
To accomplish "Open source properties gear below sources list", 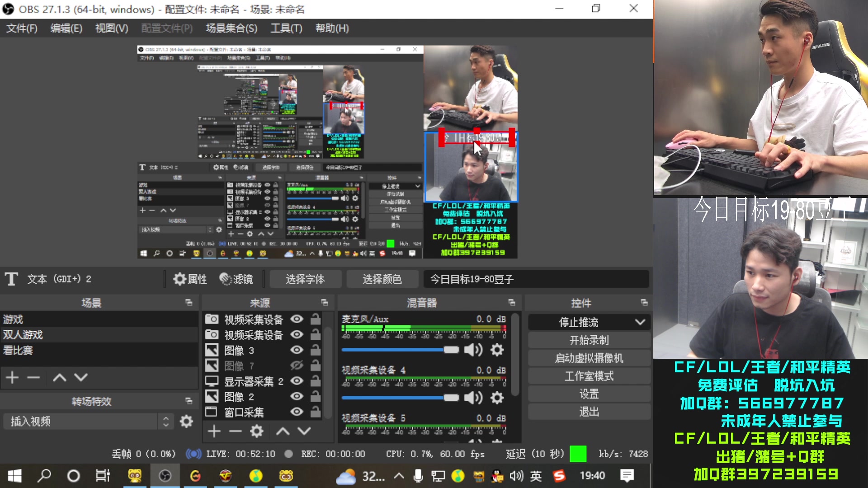I will (x=257, y=431).
